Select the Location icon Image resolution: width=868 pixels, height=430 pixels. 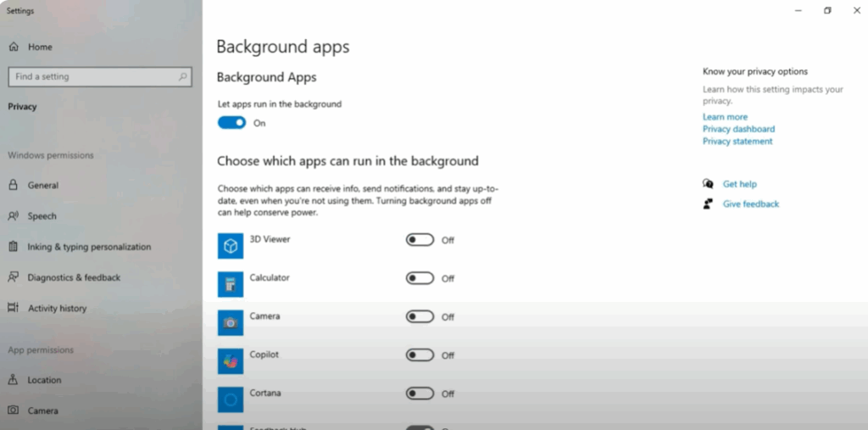pos(14,380)
